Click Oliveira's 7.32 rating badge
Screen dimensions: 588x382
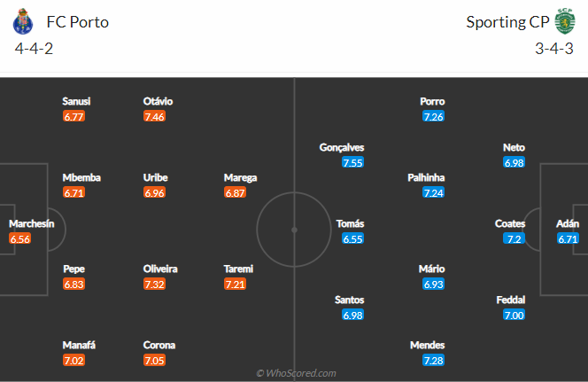coord(158,284)
